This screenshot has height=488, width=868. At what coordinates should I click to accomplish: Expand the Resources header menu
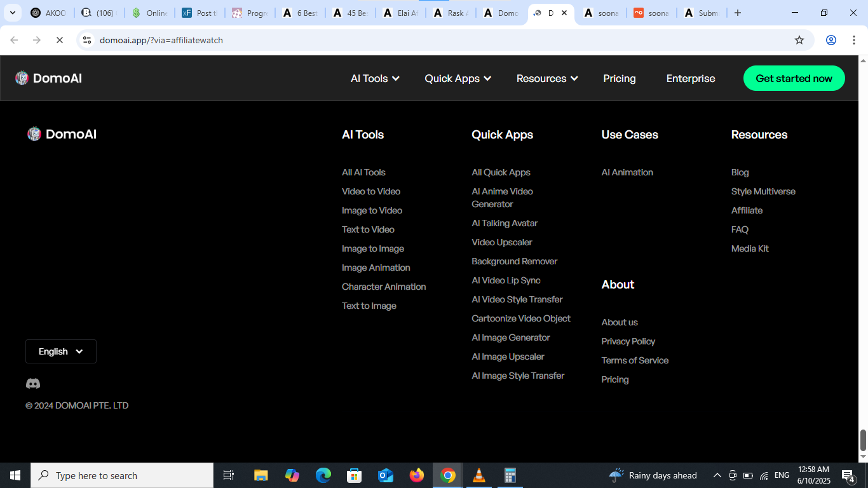click(547, 78)
